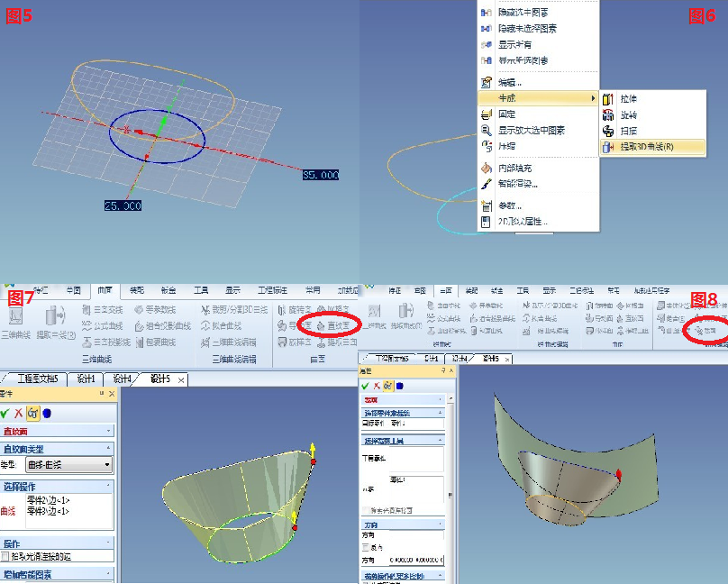The image size is (728, 584).
Task: Click 显示放大选中图素 in the context menu
Action: click(x=538, y=131)
